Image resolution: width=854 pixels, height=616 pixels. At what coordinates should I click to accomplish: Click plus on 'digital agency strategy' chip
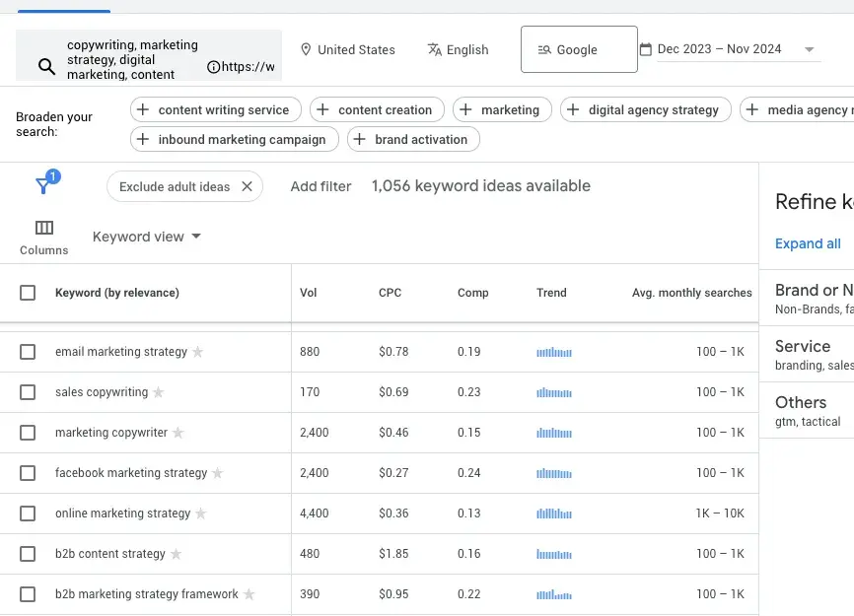pyautogui.click(x=572, y=109)
